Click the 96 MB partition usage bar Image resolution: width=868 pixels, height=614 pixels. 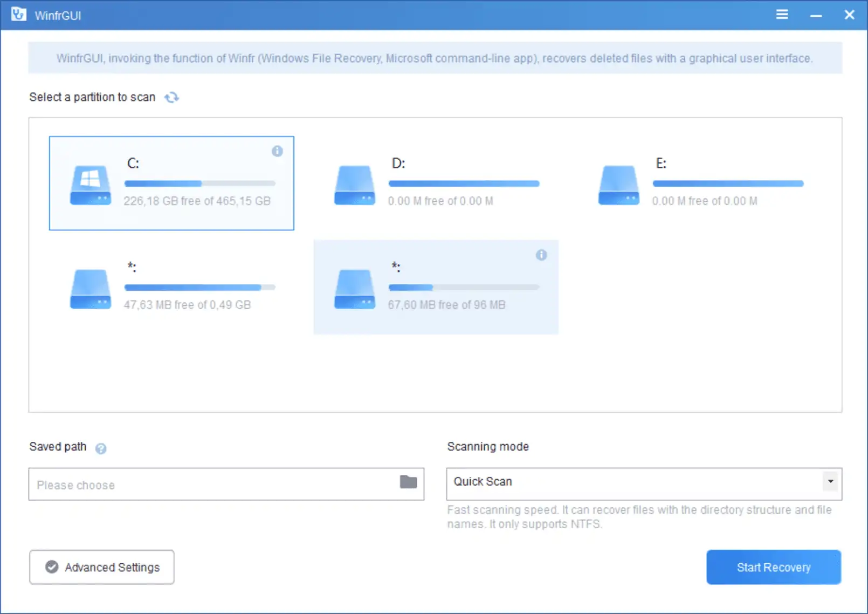tap(464, 287)
